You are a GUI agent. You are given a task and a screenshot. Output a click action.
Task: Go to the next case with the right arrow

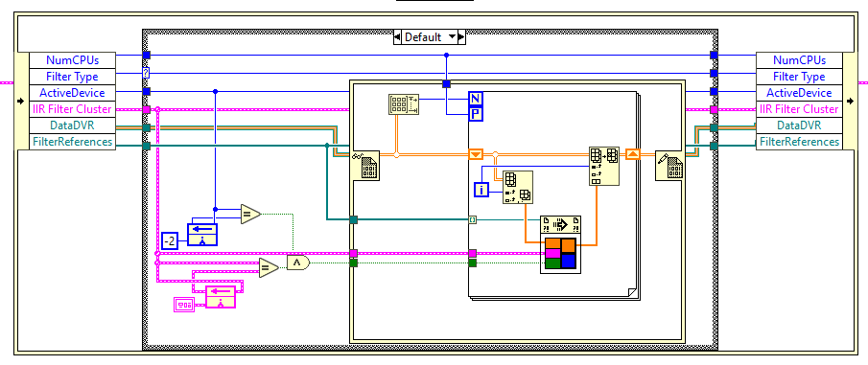click(x=461, y=37)
